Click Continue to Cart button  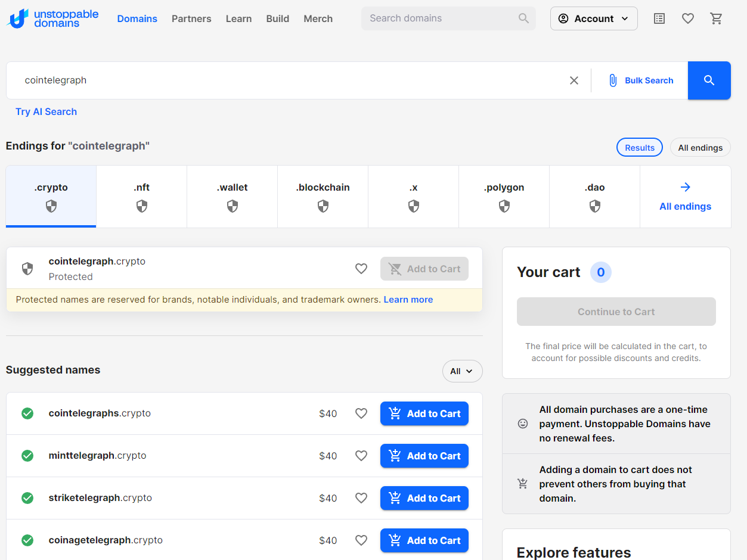point(616,312)
